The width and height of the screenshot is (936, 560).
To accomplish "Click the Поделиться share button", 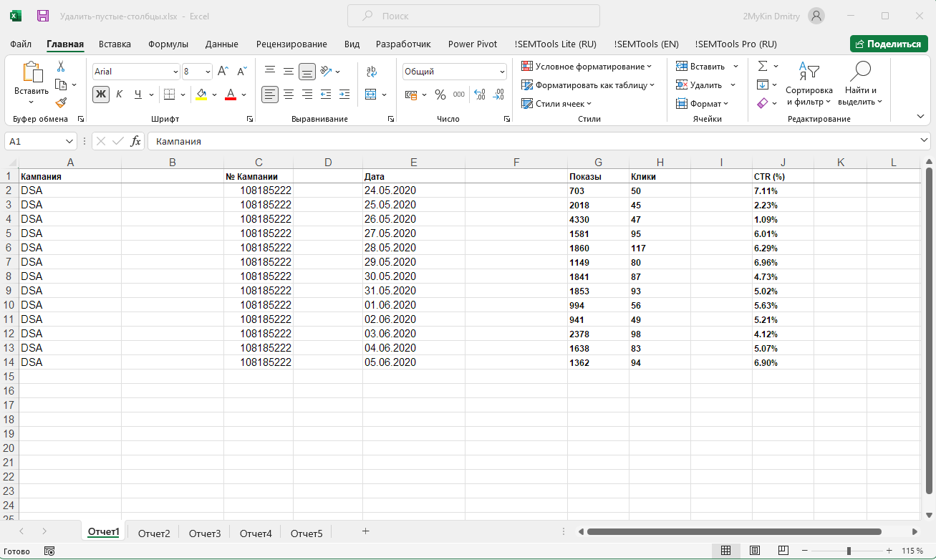I will [889, 44].
